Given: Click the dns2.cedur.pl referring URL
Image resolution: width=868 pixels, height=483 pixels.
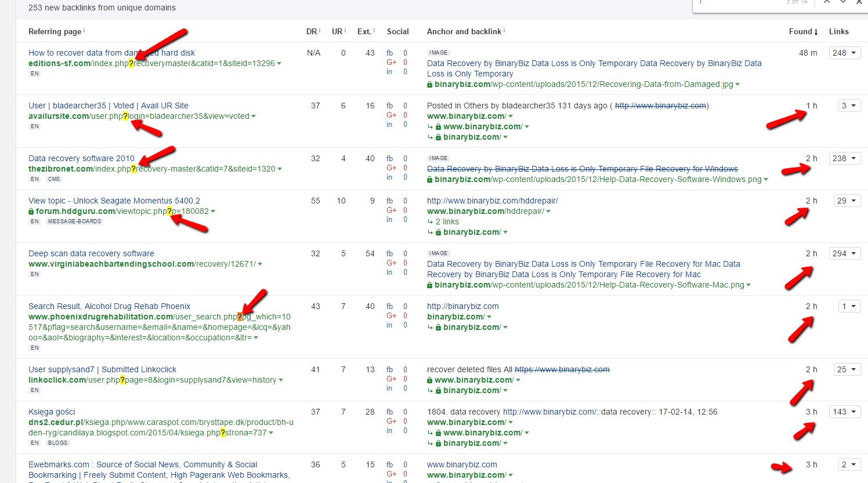Looking at the screenshot, I should click(161, 427).
